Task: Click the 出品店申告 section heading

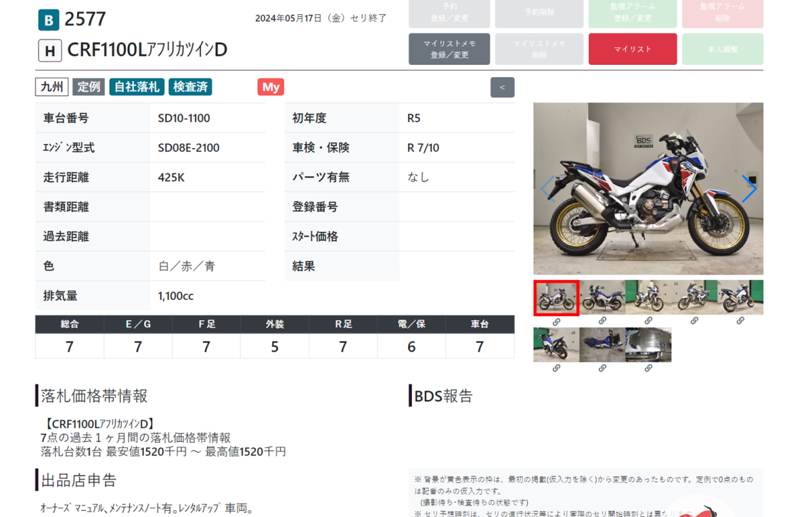Action: click(79, 480)
